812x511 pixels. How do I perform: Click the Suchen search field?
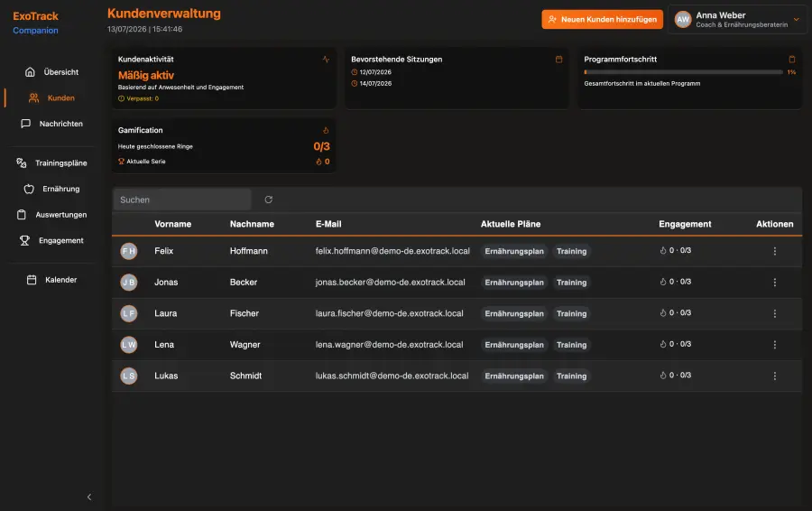(181, 200)
